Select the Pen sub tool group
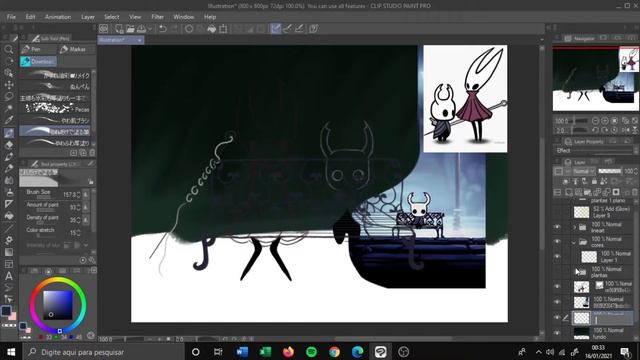The image size is (640, 360). pos(38,49)
